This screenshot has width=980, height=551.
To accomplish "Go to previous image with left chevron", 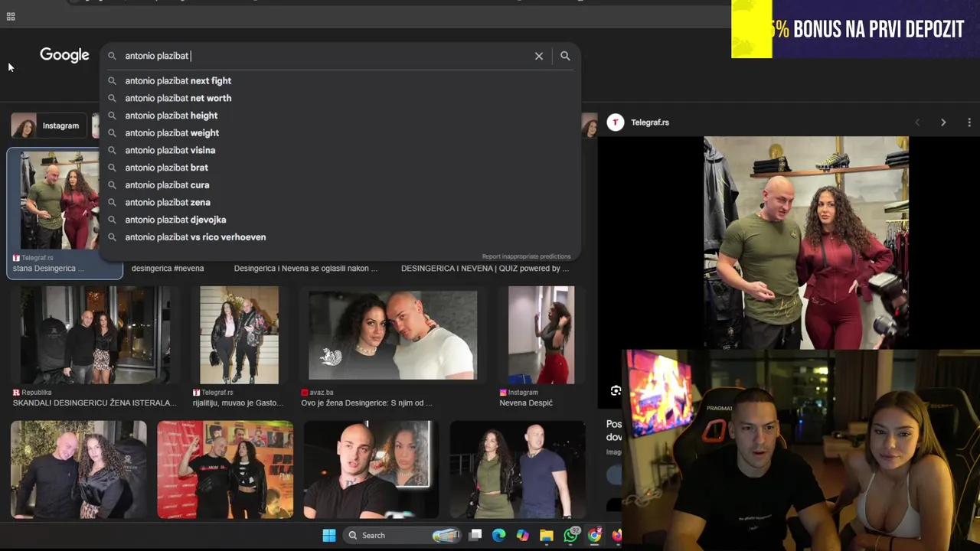I will pos(917,122).
